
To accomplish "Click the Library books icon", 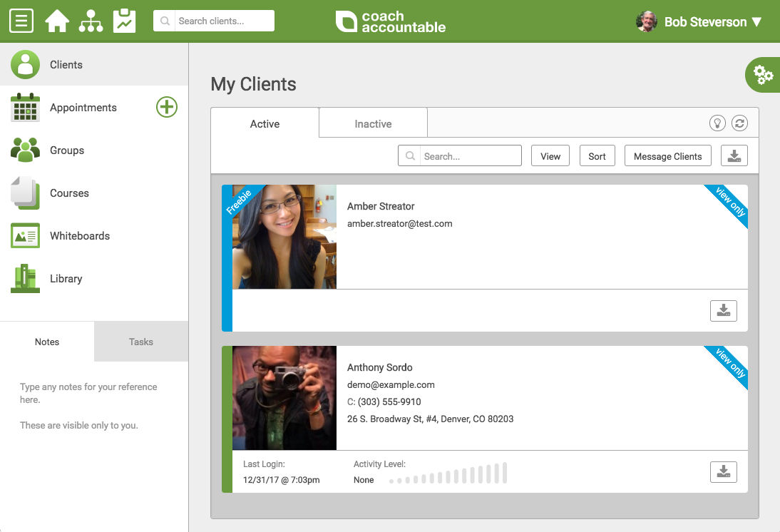I will [x=26, y=278].
